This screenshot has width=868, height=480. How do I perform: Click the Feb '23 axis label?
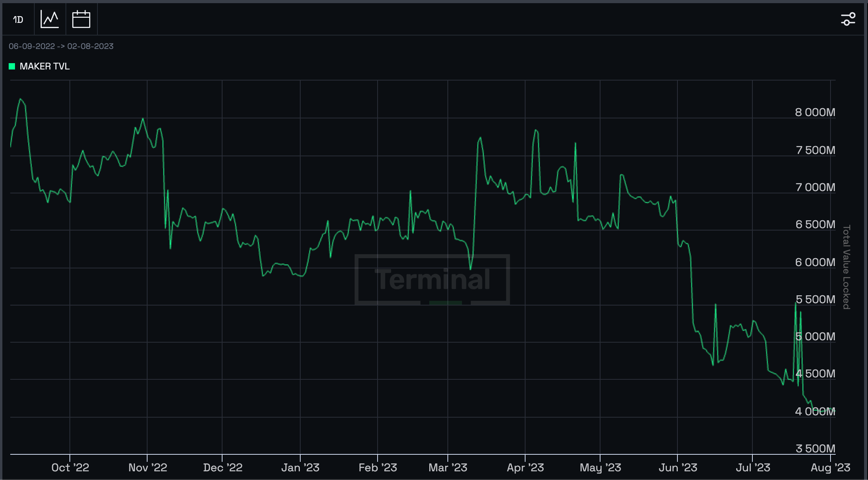coord(378,468)
